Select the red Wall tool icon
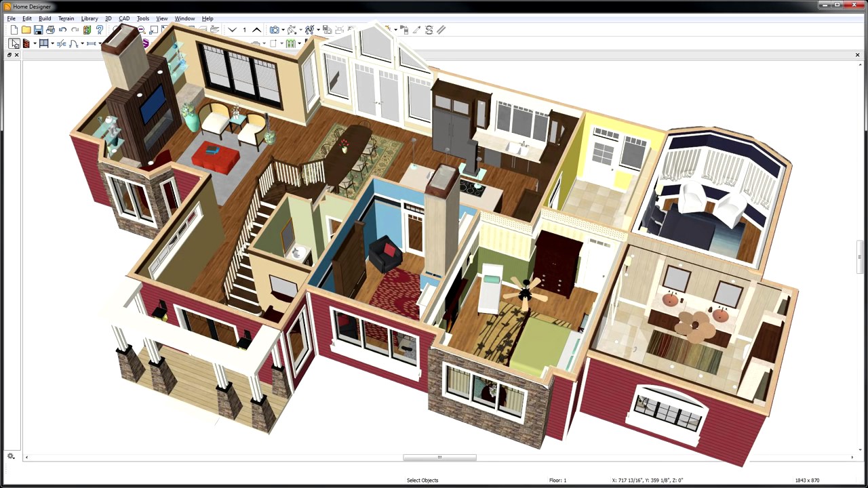 [x=26, y=43]
